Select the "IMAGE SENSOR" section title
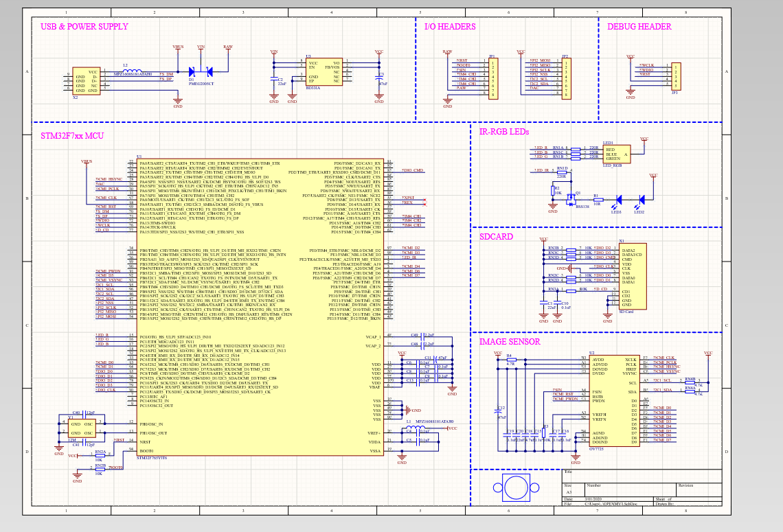The height and width of the screenshot is (532, 783). click(x=510, y=341)
